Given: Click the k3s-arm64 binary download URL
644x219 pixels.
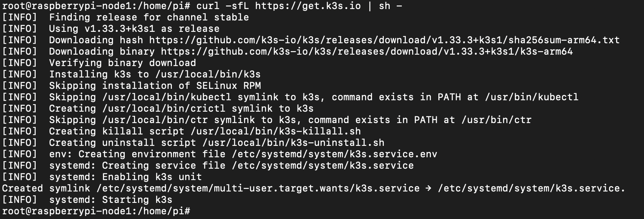Looking at the screenshot, I should [x=367, y=52].
